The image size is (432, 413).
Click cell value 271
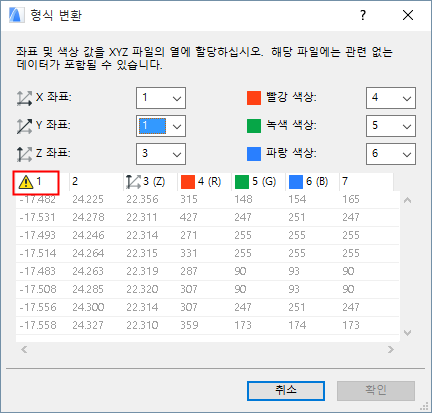point(188,235)
